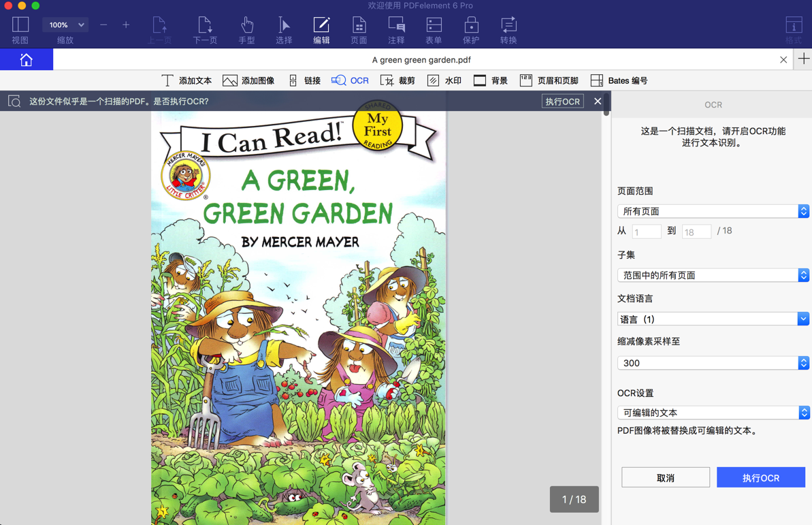Open the 300 downsample resolution dropdown
The width and height of the screenshot is (812, 525).
713,363
